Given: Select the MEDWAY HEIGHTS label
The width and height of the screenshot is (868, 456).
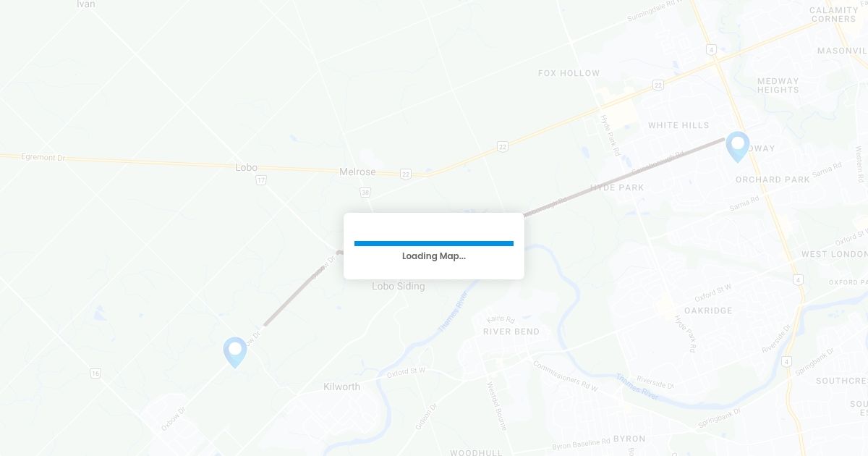Looking at the screenshot, I should click(x=778, y=85).
